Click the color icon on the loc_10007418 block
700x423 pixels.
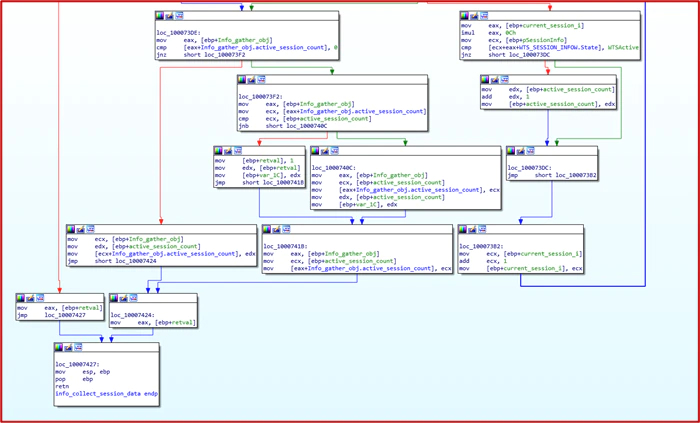(267, 229)
